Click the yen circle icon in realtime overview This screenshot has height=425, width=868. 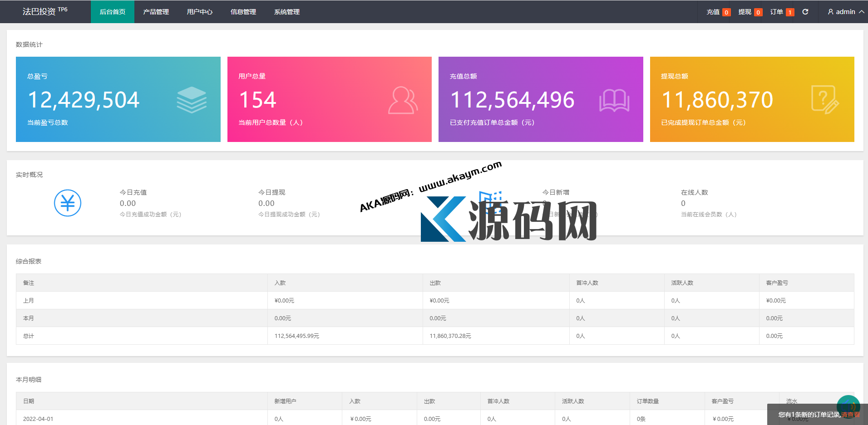(x=68, y=203)
